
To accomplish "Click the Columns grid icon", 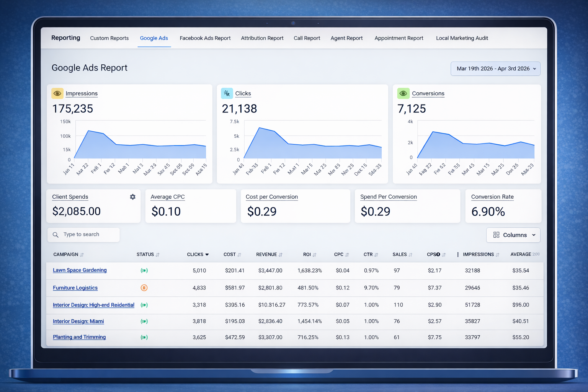I will pos(497,235).
